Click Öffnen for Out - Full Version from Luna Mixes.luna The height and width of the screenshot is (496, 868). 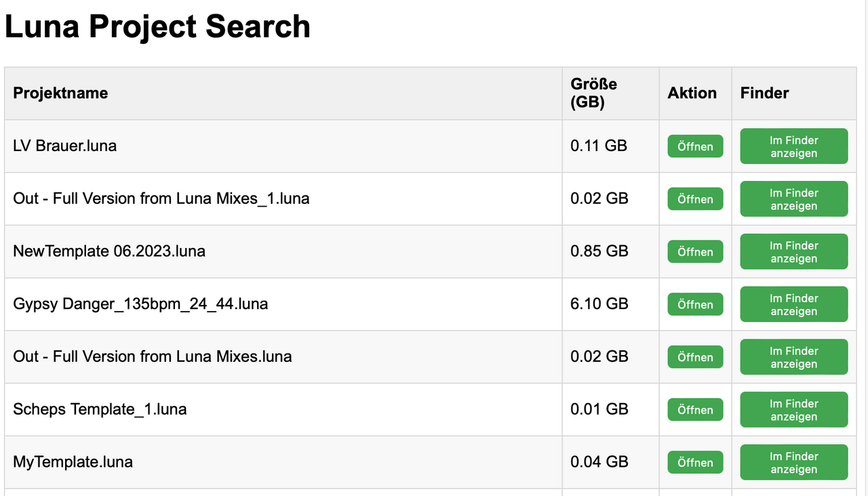click(695, 357)
